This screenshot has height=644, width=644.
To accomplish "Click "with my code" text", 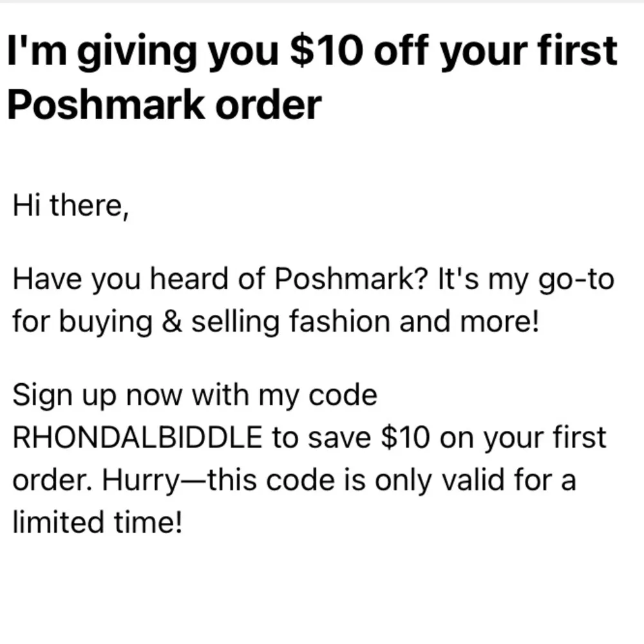I will (291, 395).
